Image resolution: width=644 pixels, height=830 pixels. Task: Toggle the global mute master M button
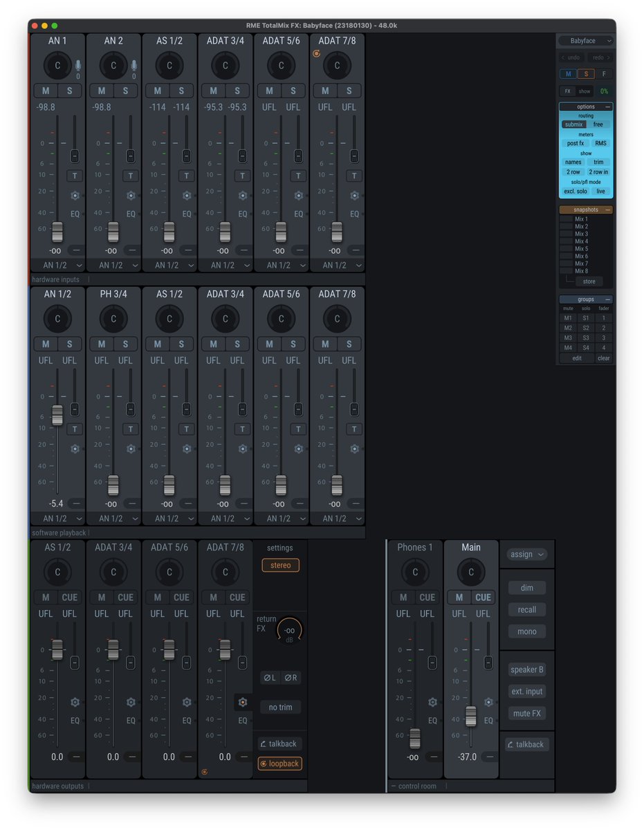pos(568,74)
